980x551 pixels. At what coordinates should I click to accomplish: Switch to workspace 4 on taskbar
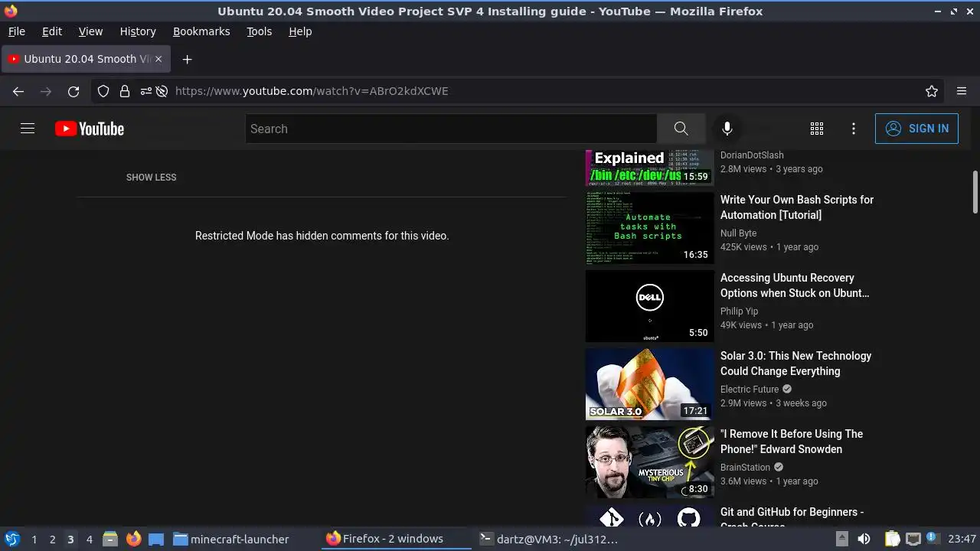coord(89,540)
